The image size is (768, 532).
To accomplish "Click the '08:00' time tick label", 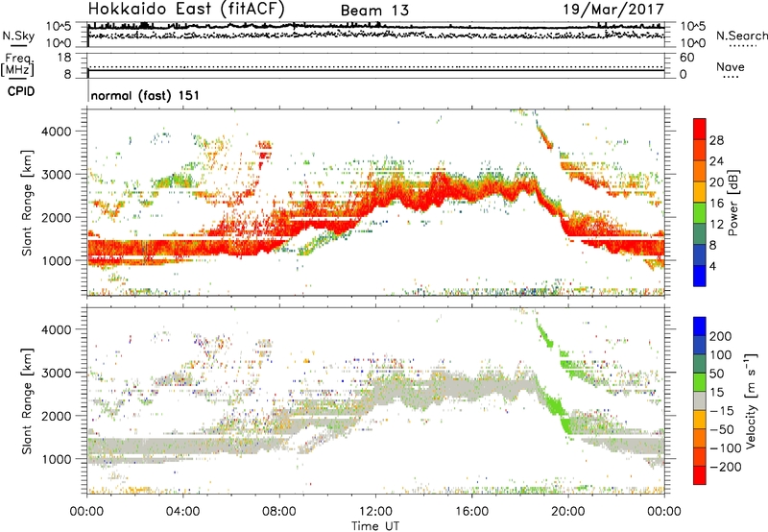I will (278, 512).
